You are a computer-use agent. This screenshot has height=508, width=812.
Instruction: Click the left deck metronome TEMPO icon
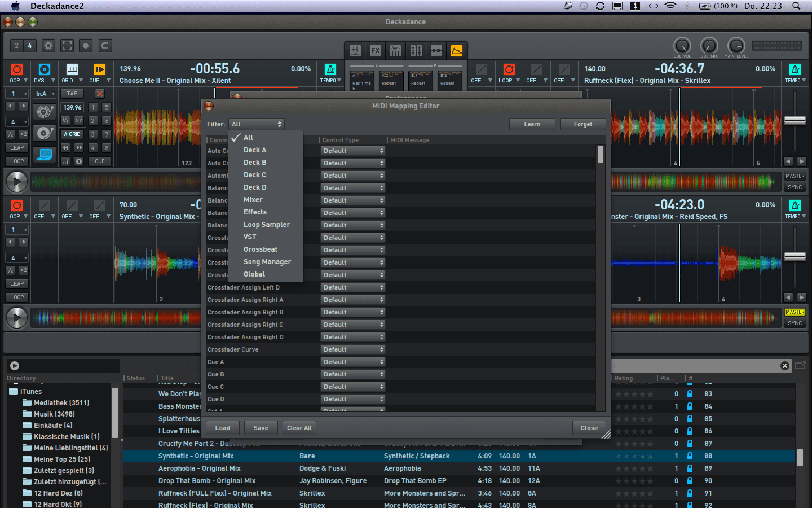330,69
